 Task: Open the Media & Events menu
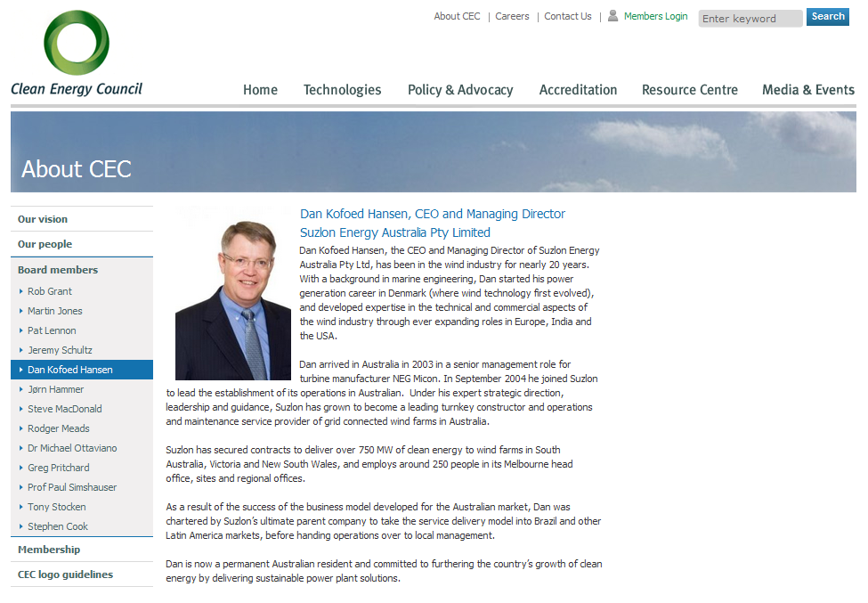tap(808, 90)
